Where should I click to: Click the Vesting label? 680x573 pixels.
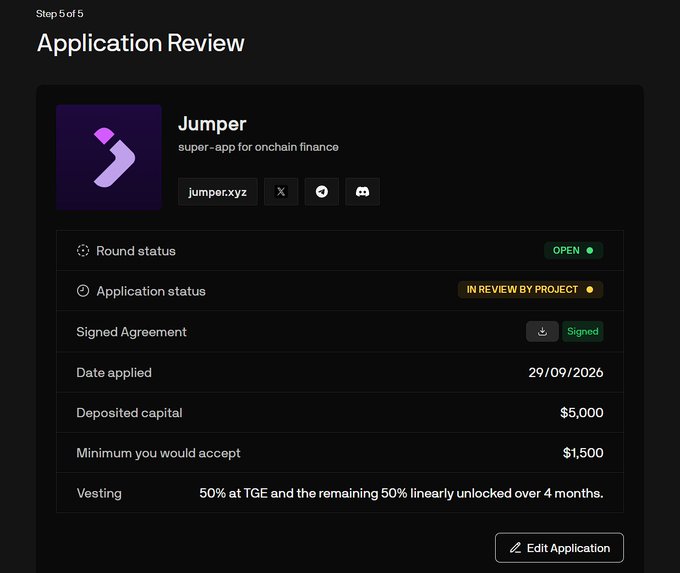pyautogui.click(x=99, y=493)
